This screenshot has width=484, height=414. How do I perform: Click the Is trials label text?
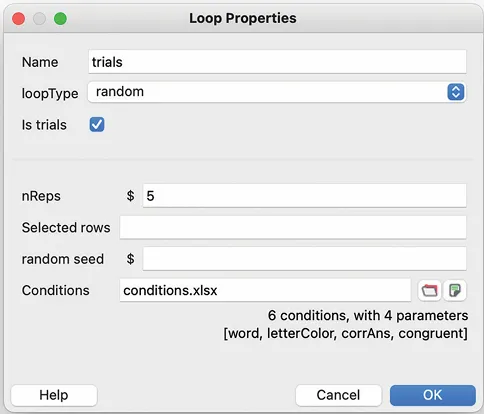[x=44, y=125]
